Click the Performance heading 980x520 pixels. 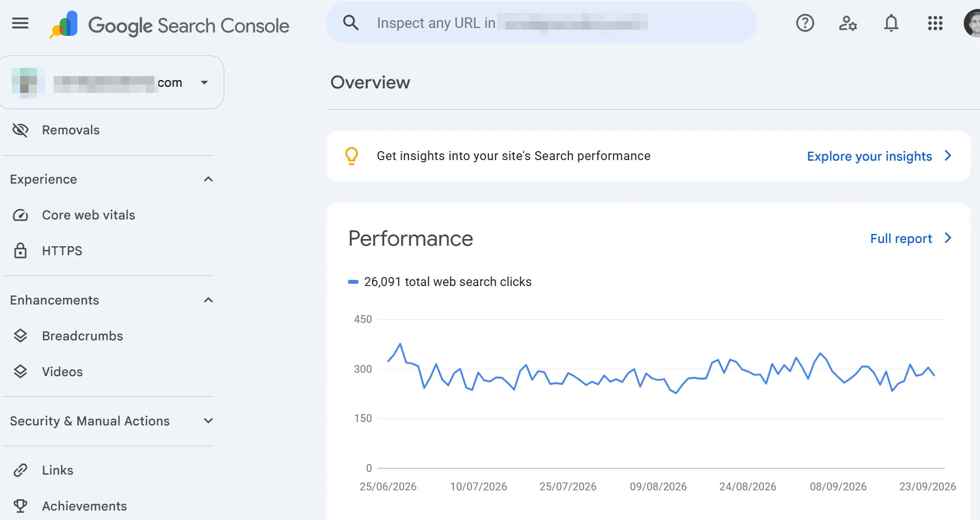[411, 238]
